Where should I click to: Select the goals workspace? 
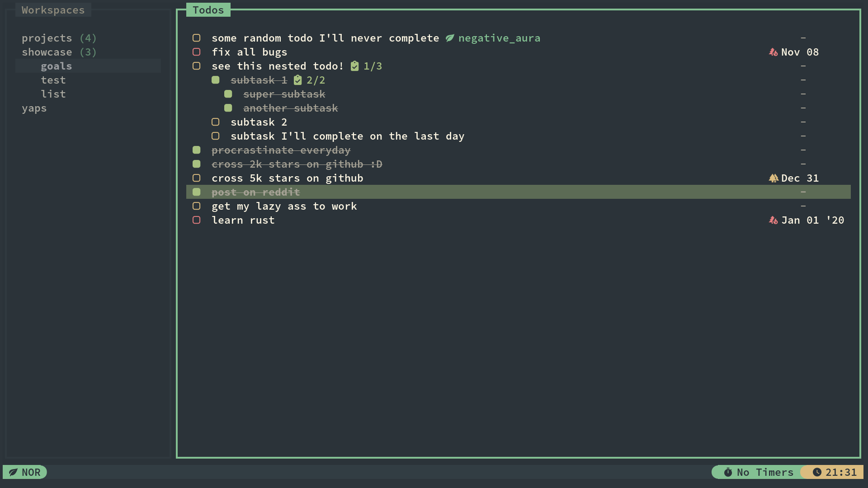click(x=88, y=66)
